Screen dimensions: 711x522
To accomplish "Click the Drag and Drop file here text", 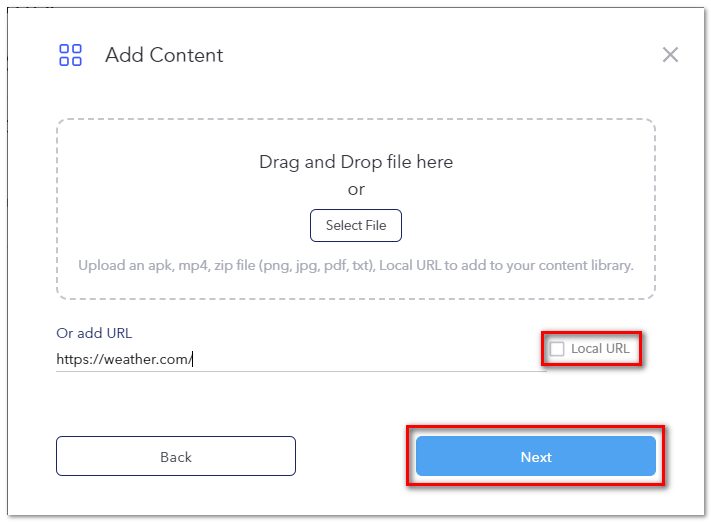I will click(356, 162).
